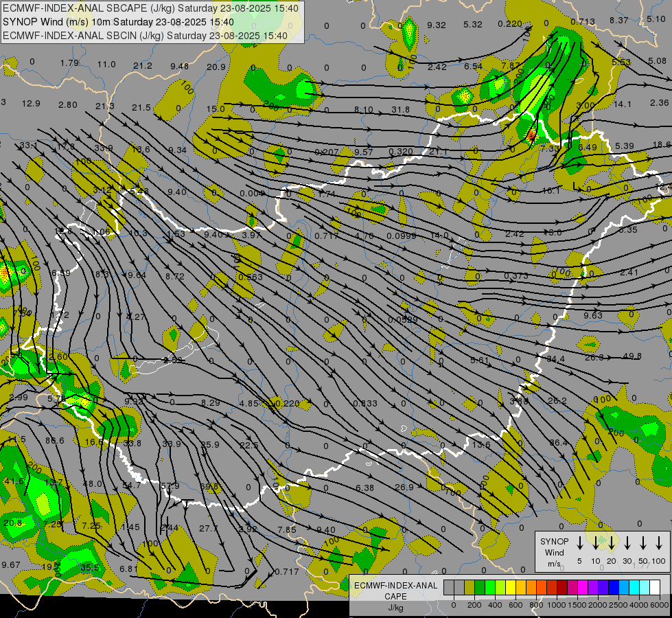Pick the deep blue CAPE legend swatch
672x618 pixels.
click(613, 588)
